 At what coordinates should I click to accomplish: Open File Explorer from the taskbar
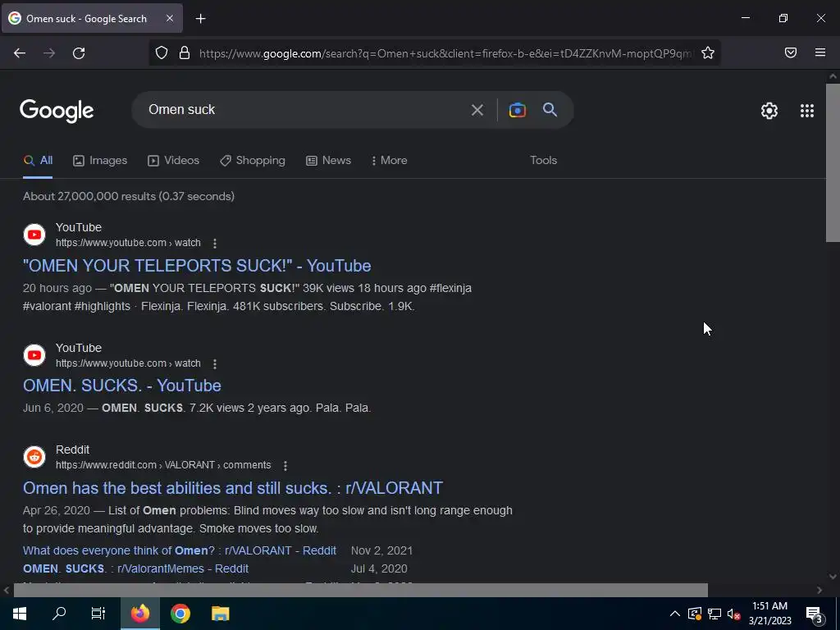220,614
